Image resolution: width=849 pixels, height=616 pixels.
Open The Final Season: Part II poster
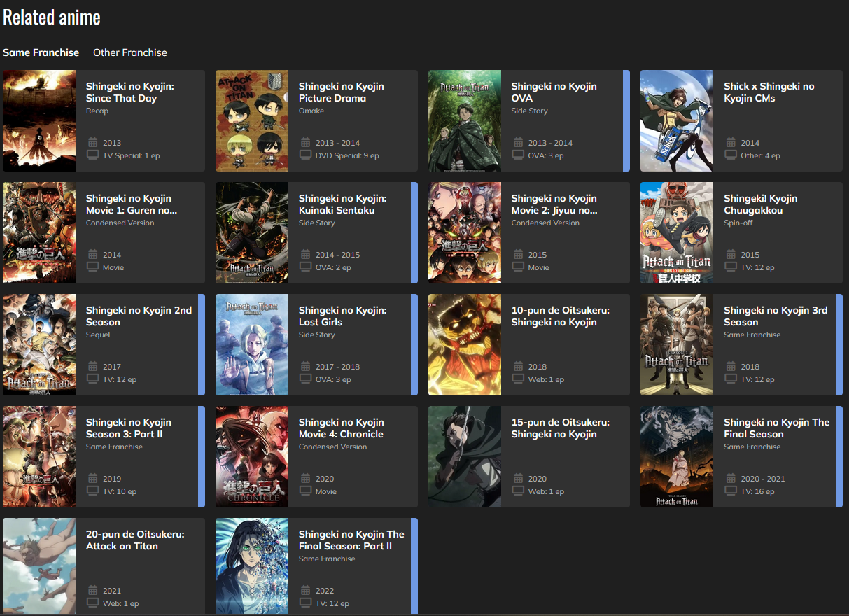coord(252,566)
